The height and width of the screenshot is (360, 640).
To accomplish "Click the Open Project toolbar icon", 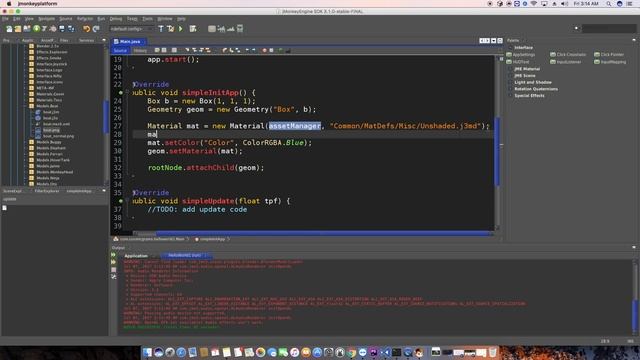I will click(27, 29).
